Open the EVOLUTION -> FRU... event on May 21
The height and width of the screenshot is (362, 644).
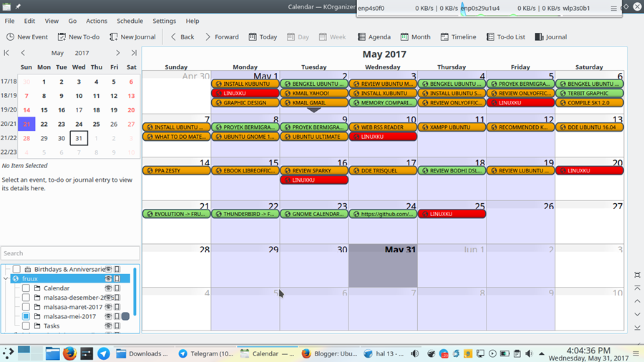click(176, 214)
